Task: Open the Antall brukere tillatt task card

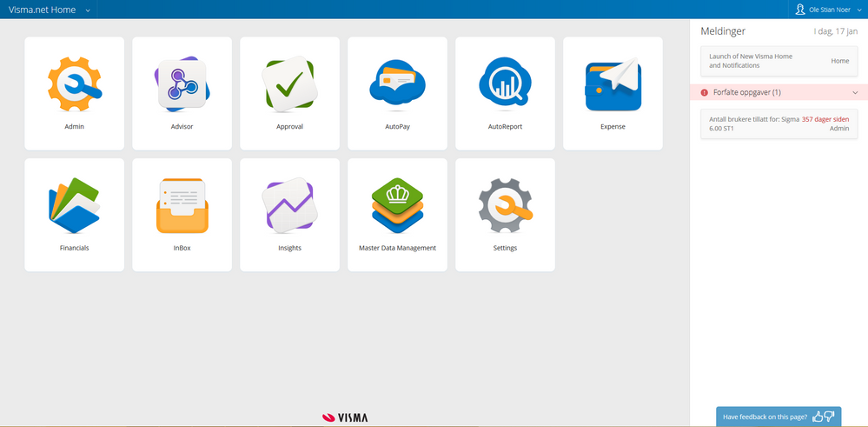Action: [779, 123]
